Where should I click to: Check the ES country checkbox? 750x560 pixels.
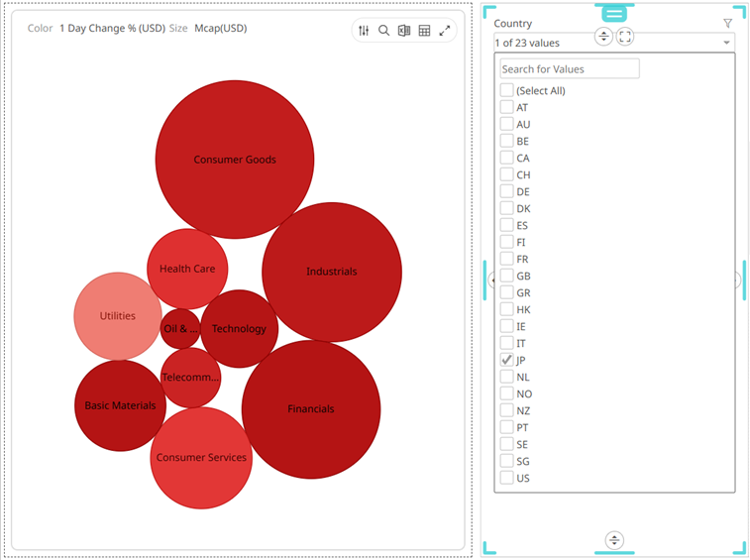[506, 225]
